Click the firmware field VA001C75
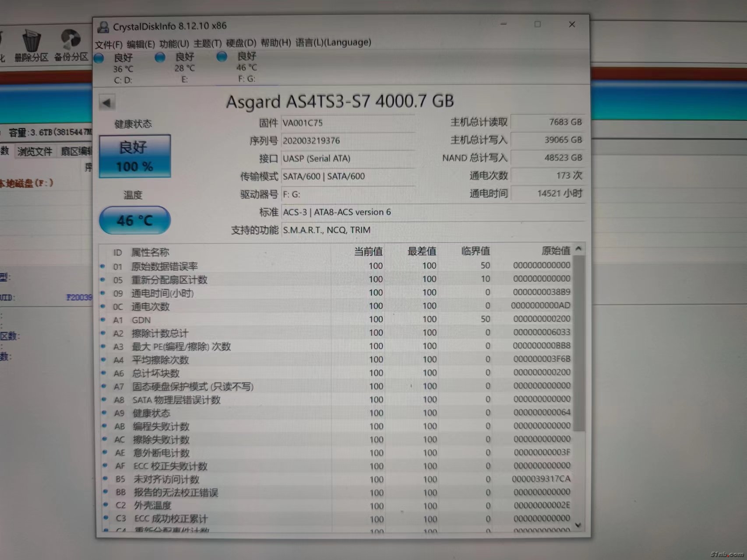The height and width of the screenshot is (560, 747). 348,123
